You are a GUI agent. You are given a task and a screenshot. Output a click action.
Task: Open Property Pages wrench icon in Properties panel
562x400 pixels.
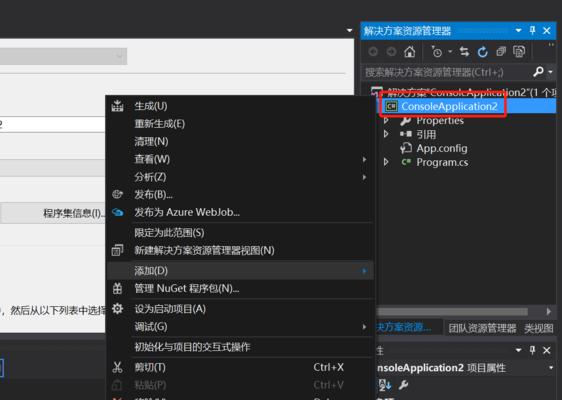[403, 385]
